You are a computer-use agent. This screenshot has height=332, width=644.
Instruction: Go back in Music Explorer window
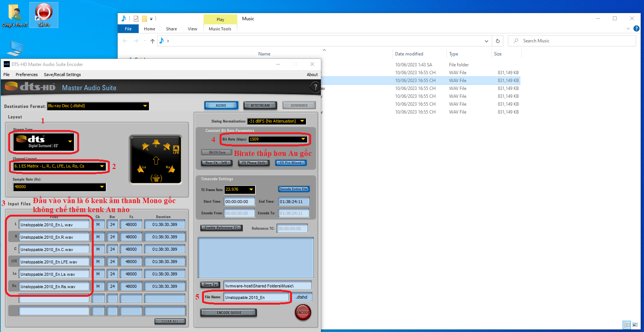(x=125, y=41)
